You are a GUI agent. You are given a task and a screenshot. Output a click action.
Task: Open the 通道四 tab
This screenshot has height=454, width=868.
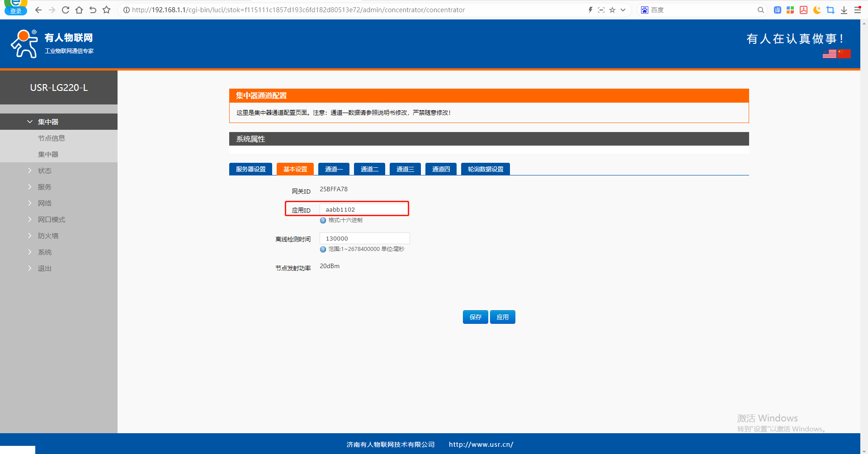pyautogui.click(x=441, y=169)
